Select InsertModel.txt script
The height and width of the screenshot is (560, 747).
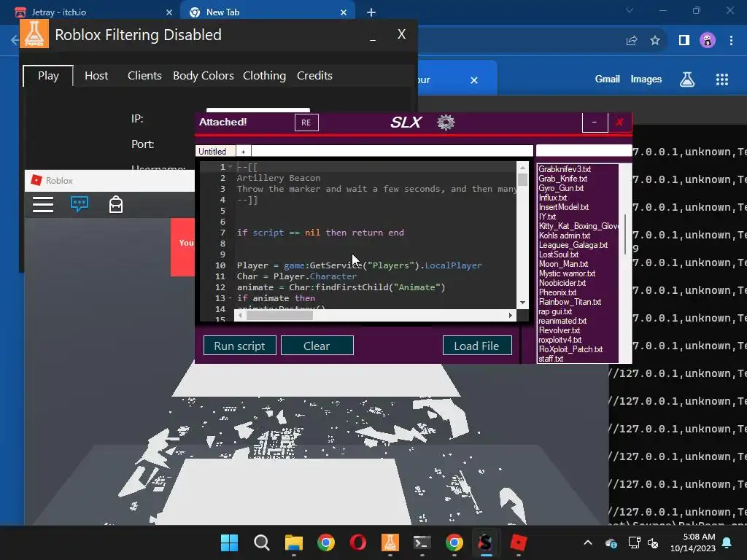coord(564,207)
